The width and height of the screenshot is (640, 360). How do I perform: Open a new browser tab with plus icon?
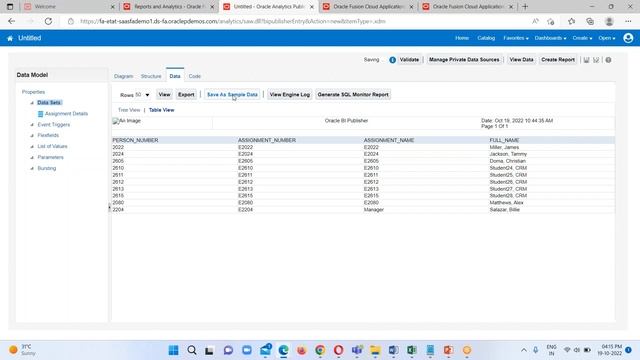(x=525, y=7)
